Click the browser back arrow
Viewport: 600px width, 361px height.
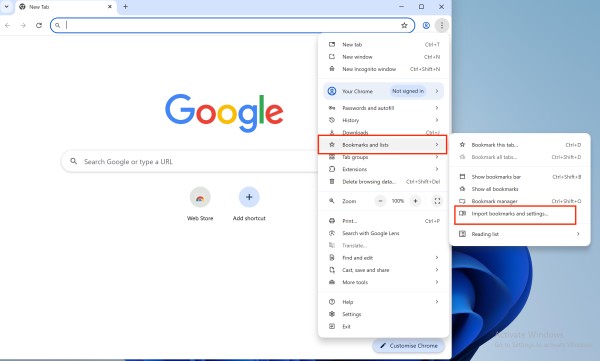[8, 25]
